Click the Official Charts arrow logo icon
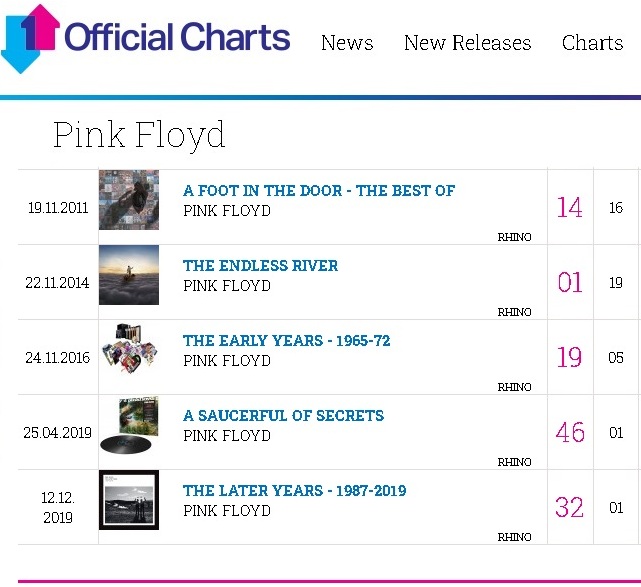 tap(30, 38)
